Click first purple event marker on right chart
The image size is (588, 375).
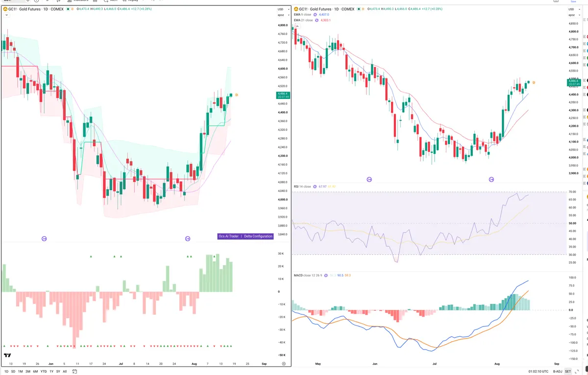(x=369, y=180)
